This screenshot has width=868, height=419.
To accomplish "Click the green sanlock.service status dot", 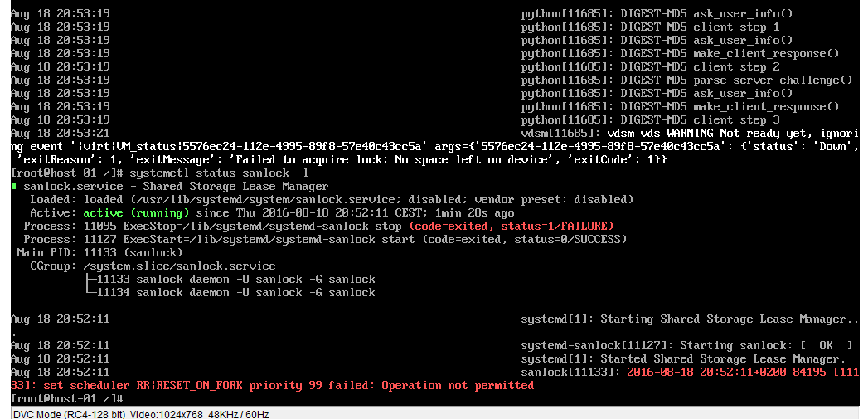I will tap(13, 187).
